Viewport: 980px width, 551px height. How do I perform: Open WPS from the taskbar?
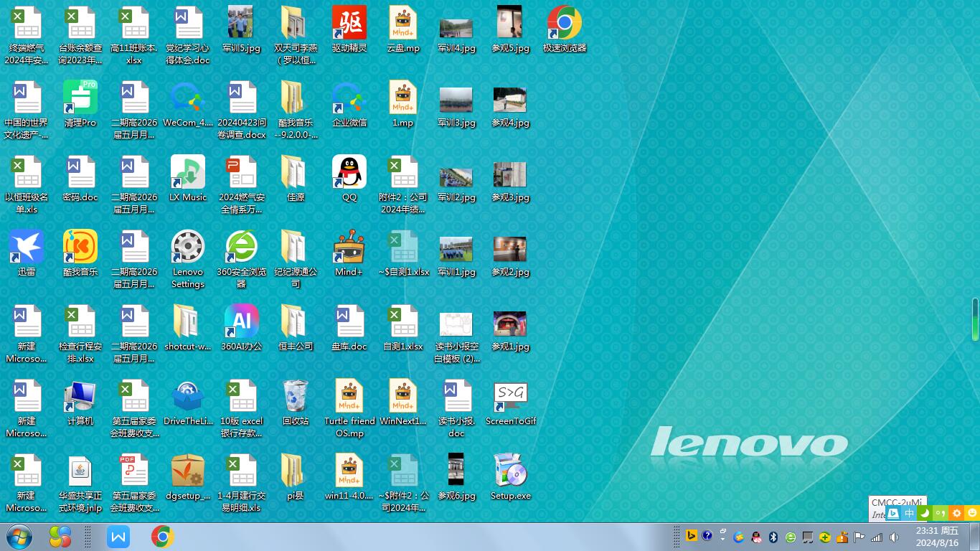[118, 537]
